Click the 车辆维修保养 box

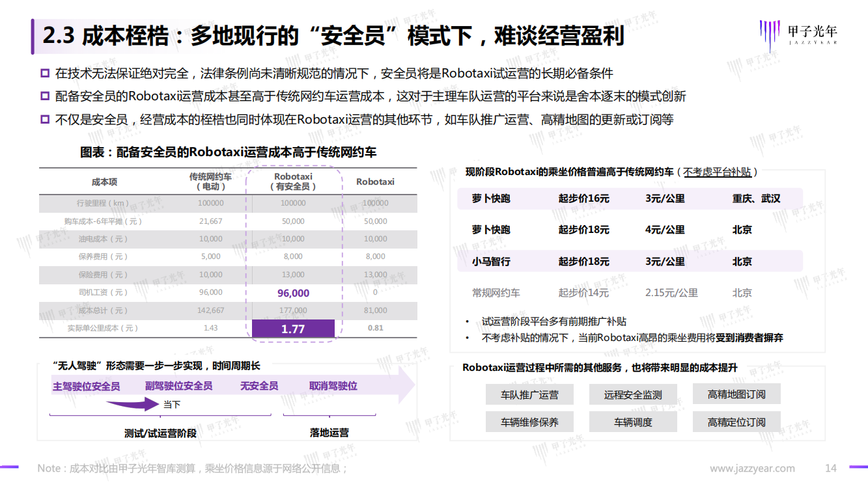pyautogui.click(x=529, y=422)
